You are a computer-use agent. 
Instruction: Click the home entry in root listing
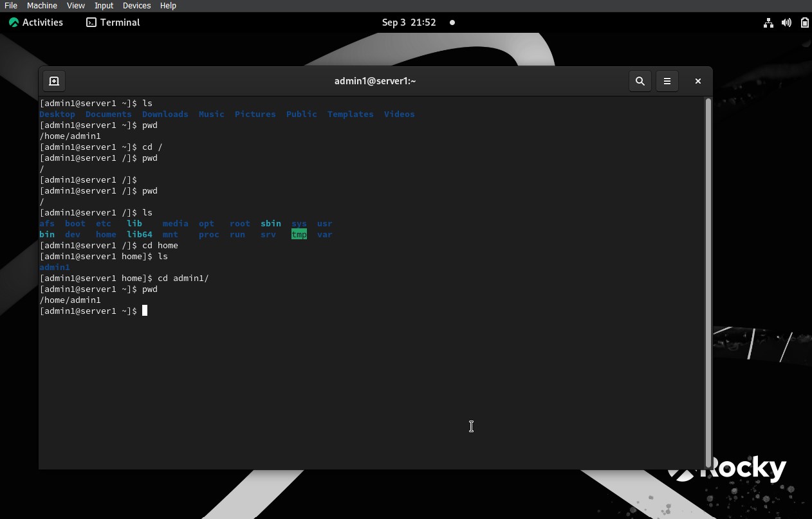tap(106, 235)
